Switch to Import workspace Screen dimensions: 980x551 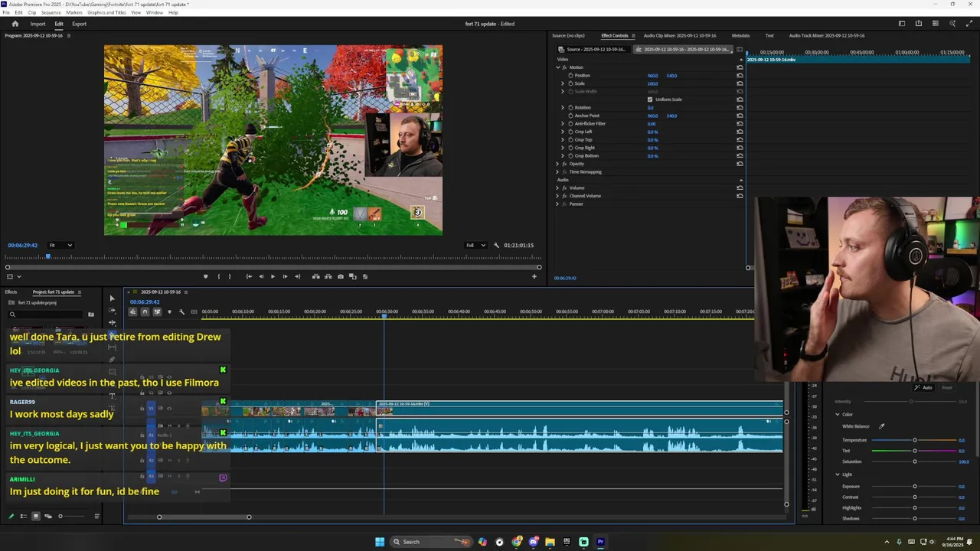point(38,24)
